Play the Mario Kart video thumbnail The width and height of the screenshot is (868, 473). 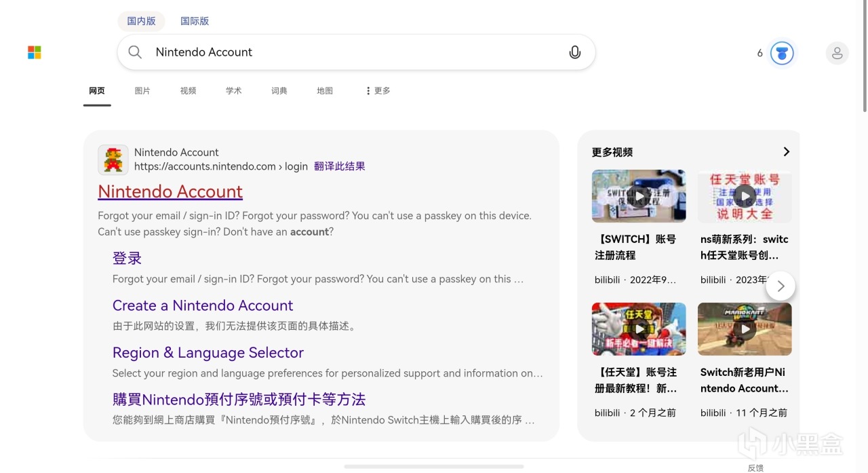tap(745, 329)
